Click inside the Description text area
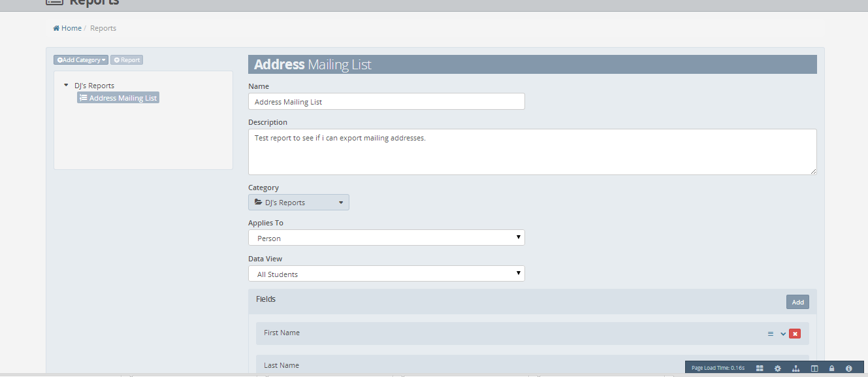The width and height of the screenshot is (868, 377). click(x=532, y=152)
